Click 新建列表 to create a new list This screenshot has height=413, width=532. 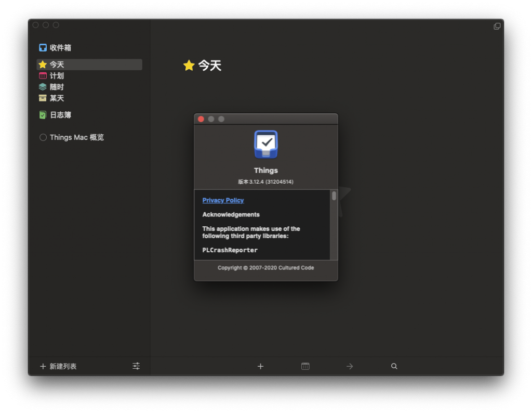pos(58,366)
